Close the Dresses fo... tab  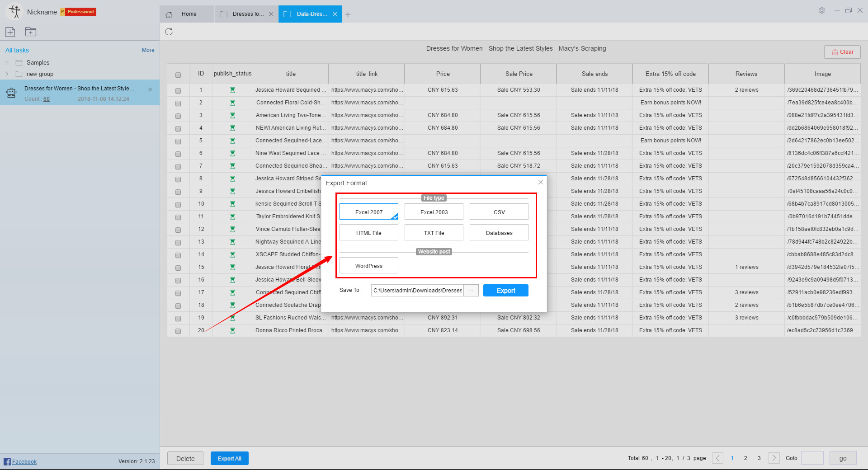pyautogui.click(x=271, y=14)
